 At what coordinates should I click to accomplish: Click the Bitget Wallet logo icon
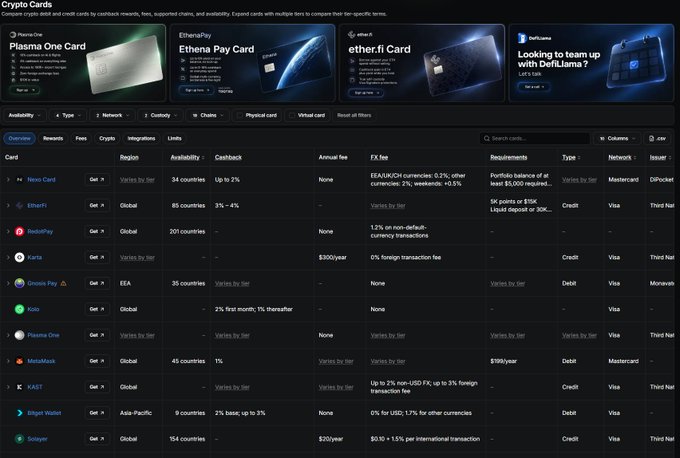pos(20,413)
